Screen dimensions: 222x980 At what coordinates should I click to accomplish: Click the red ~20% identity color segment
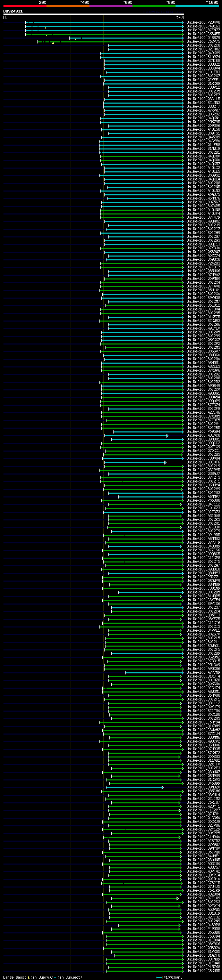tap(25, 6)
